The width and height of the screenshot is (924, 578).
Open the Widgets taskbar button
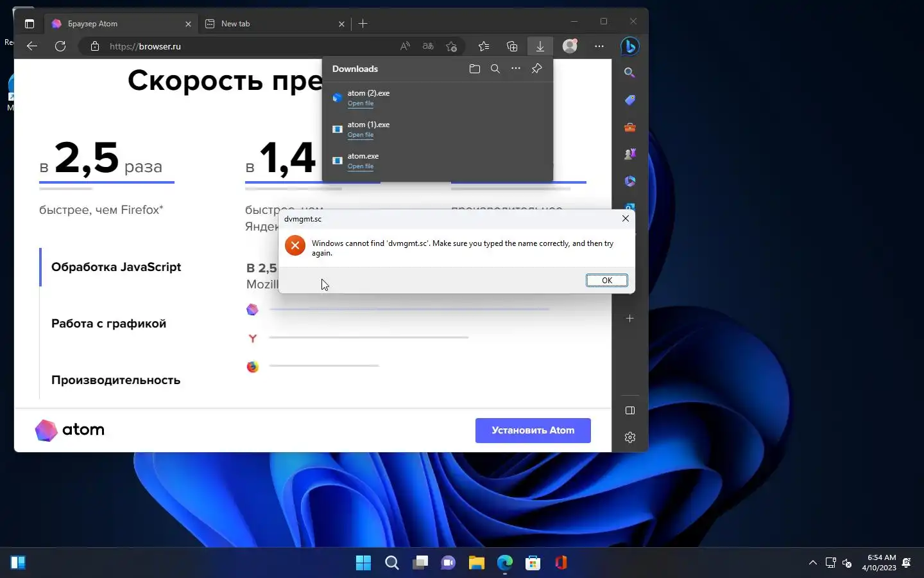tap(18, 563)
